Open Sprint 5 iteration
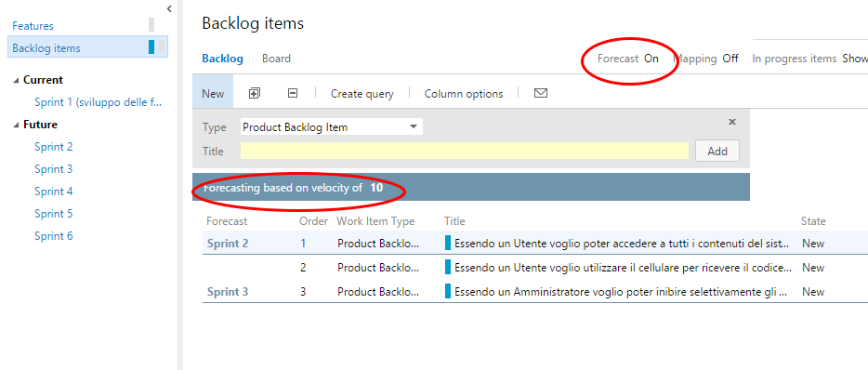The width and height of the screenshot is (868, 370). coord(54,213)
